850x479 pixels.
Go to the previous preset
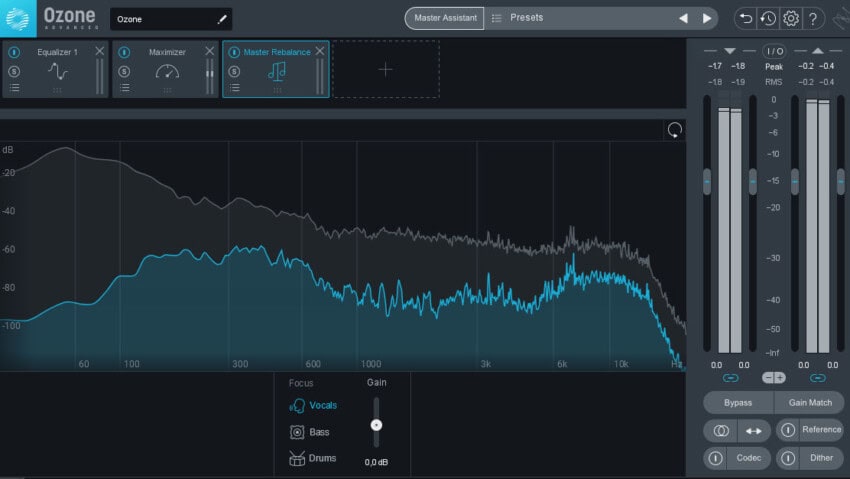683,18
